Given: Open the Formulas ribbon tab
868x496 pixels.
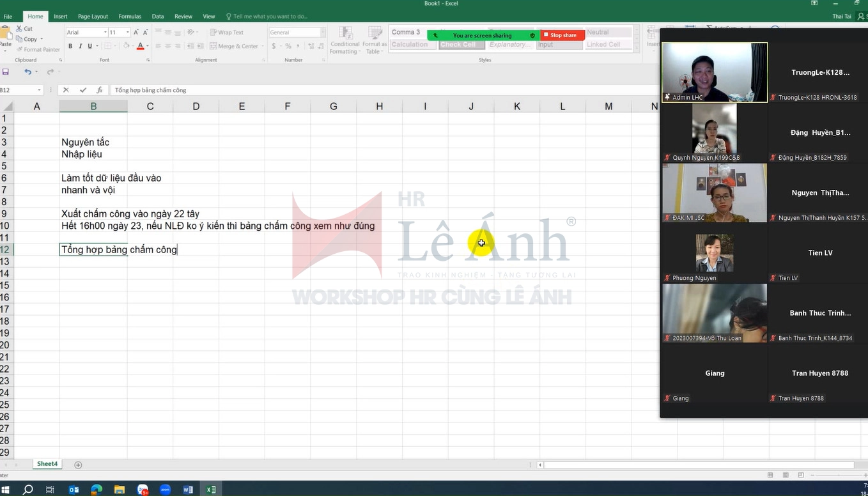Looking at the screenshot, I should pos(130,16).
